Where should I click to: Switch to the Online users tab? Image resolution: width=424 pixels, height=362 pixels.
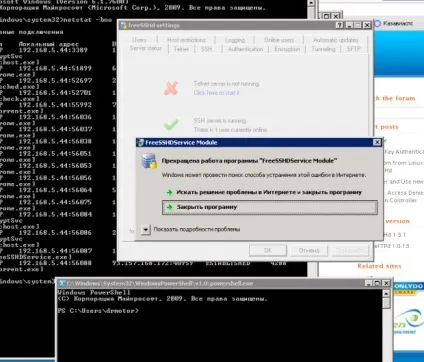coord(279,40)
